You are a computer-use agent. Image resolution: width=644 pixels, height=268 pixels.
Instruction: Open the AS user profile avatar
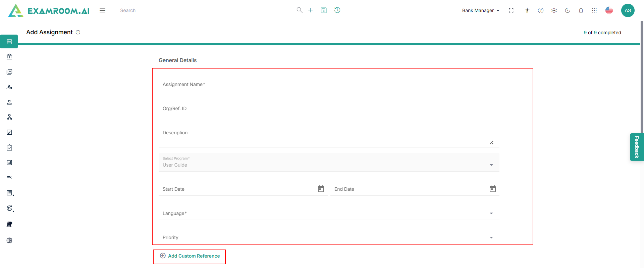tap(628, 10)
